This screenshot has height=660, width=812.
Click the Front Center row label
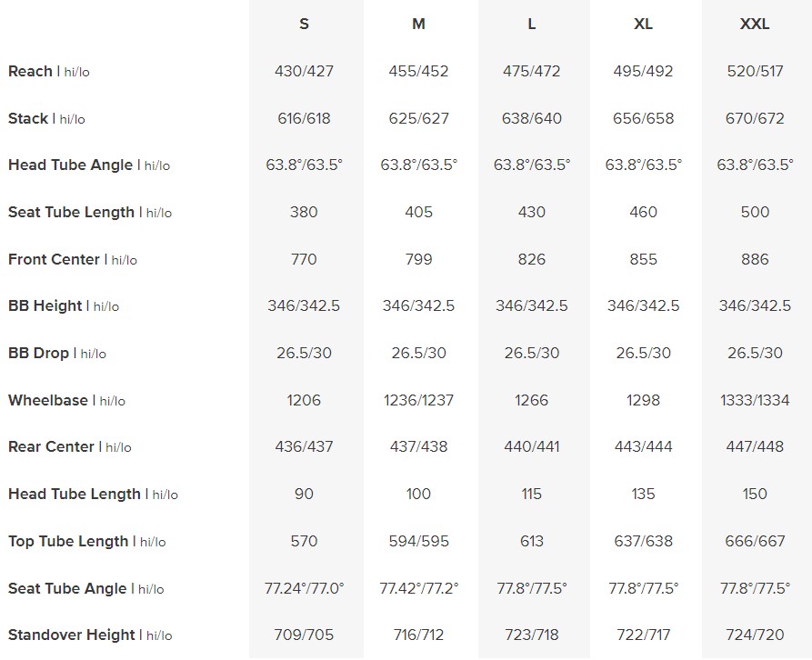(55, 260)
